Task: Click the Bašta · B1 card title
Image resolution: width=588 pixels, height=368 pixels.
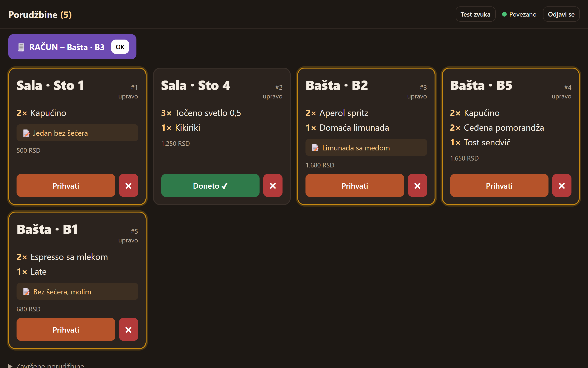Action: coord(47,229)
